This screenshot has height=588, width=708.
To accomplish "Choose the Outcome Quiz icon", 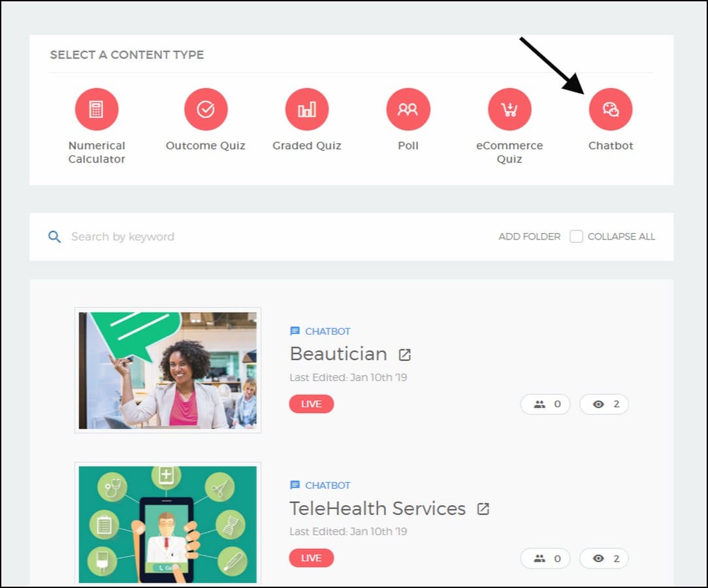I will point(206,110).
